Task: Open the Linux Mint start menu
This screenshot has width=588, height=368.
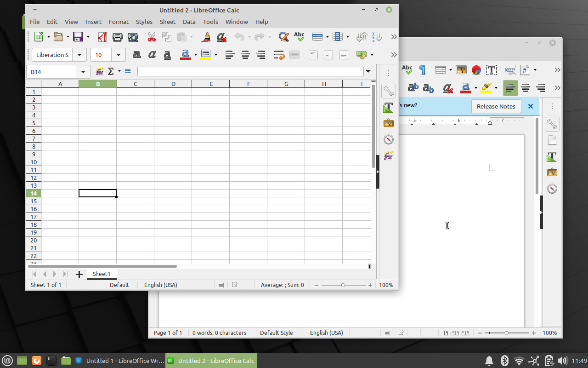Action: pyautogui.click(x=7, y=361)
